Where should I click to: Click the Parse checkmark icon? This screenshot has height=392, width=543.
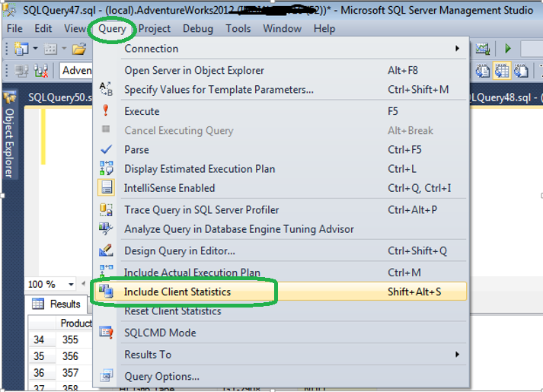click(106, 149)
